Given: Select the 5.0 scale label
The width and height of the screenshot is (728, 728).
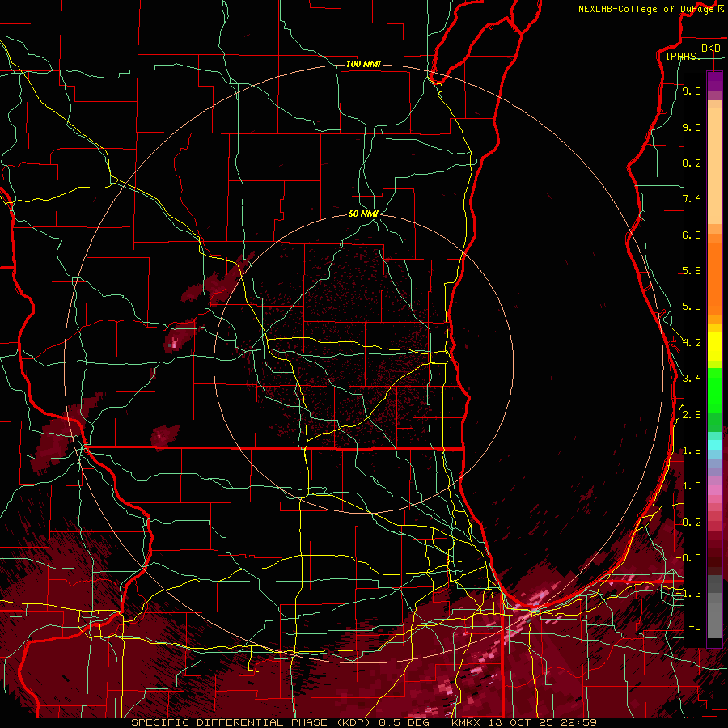Looking at the screenshot, I should 692,307.
